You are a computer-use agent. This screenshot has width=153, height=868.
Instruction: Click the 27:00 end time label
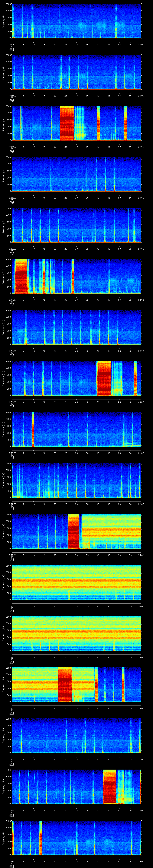[141, 249]
